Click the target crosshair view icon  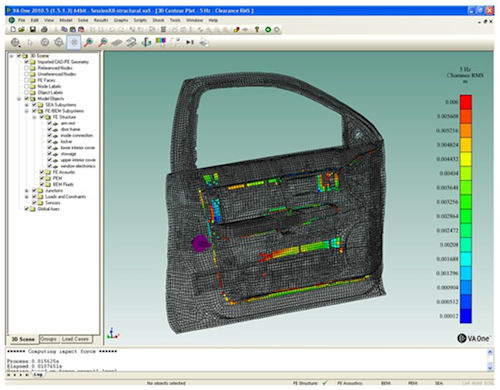[59, 42]
